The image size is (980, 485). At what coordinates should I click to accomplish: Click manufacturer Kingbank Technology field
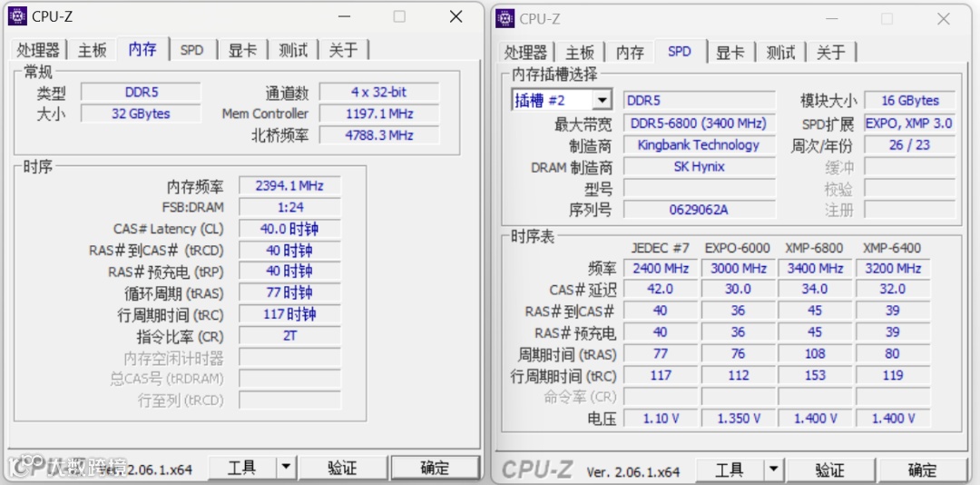pyautogui.click(x=700, y=145)
